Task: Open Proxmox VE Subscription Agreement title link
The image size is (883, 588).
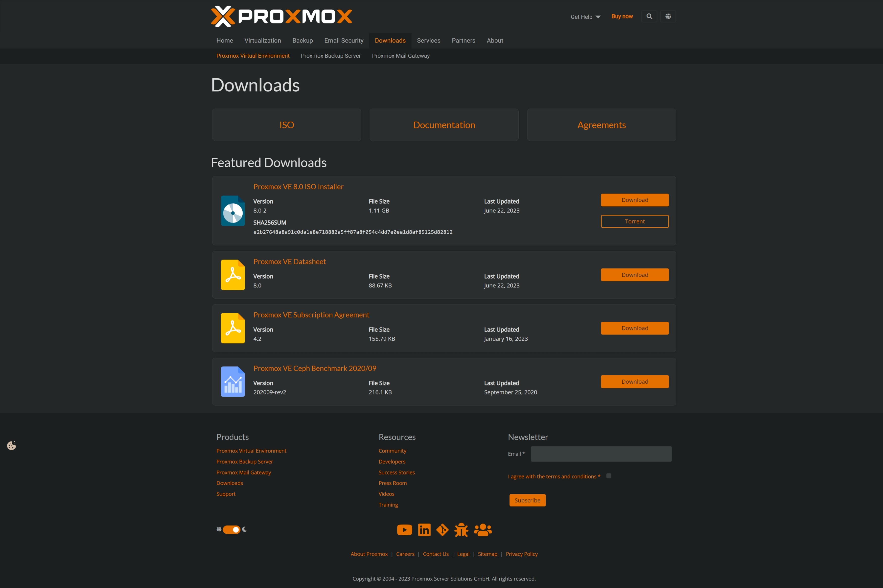Action: [311, 315]
